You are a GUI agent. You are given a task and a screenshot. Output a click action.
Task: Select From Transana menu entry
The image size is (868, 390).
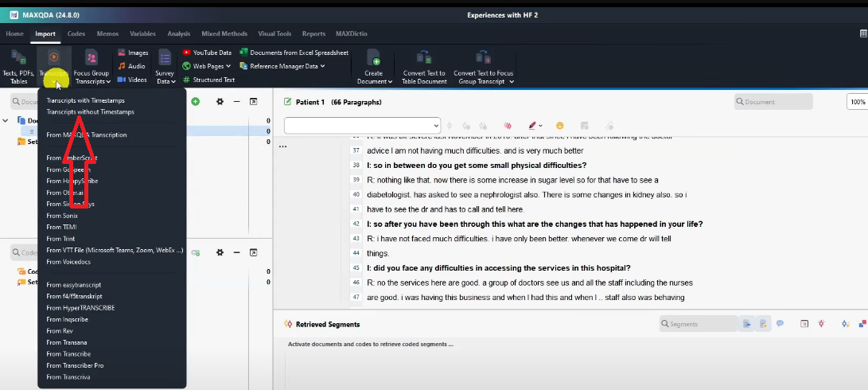coord(66,342)
